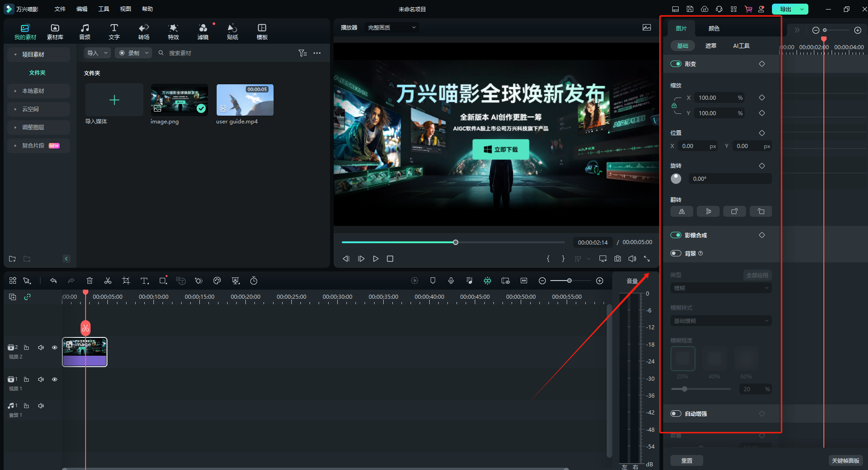Screen dimensions: 868x470
Task: Enter fullscreen preview with expand arrows
Action: tap(647, 259)
